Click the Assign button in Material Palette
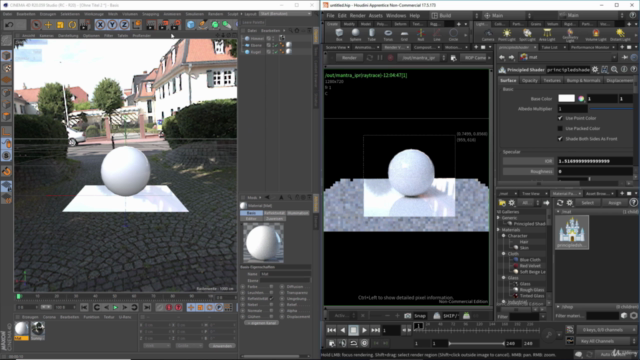 [x=615, y=203]
